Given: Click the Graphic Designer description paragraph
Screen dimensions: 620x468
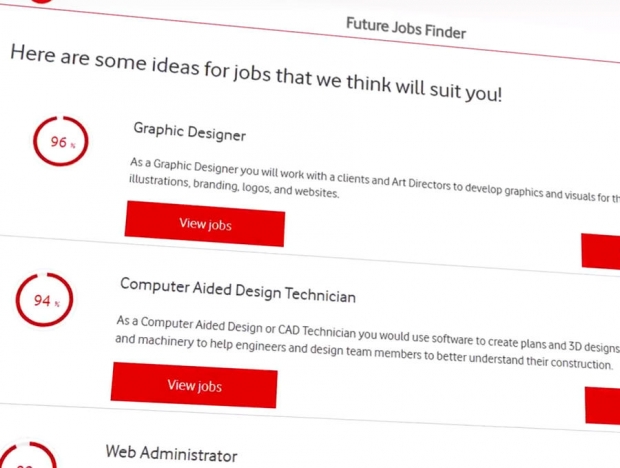Looking at the screenshot, I should pos(374,180).
